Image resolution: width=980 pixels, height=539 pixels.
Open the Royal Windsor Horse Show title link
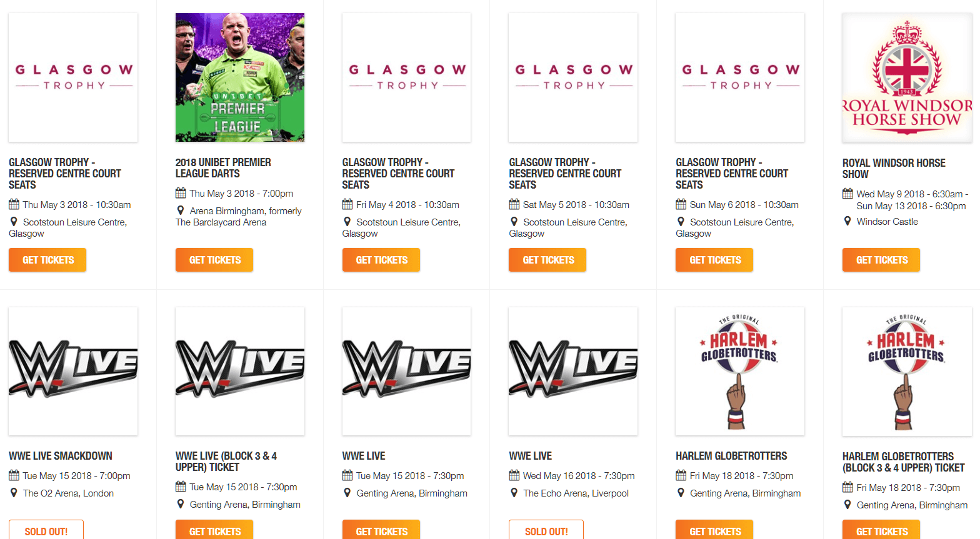coord(894,169)
